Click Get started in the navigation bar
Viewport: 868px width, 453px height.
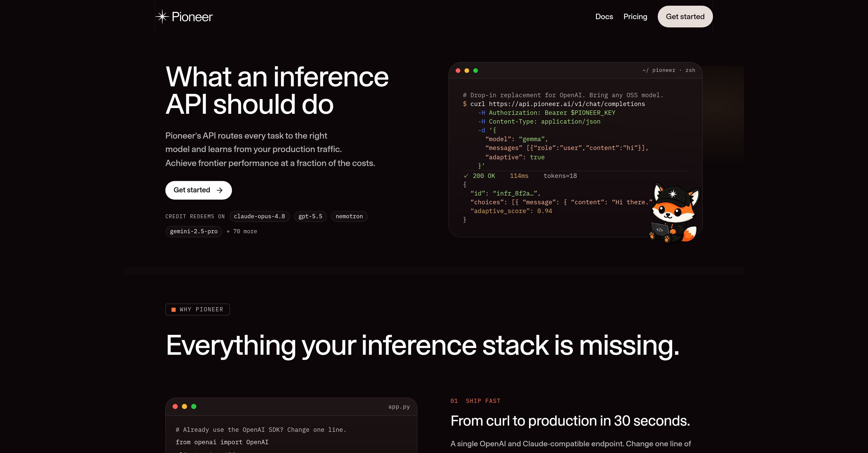pos(685,17)
